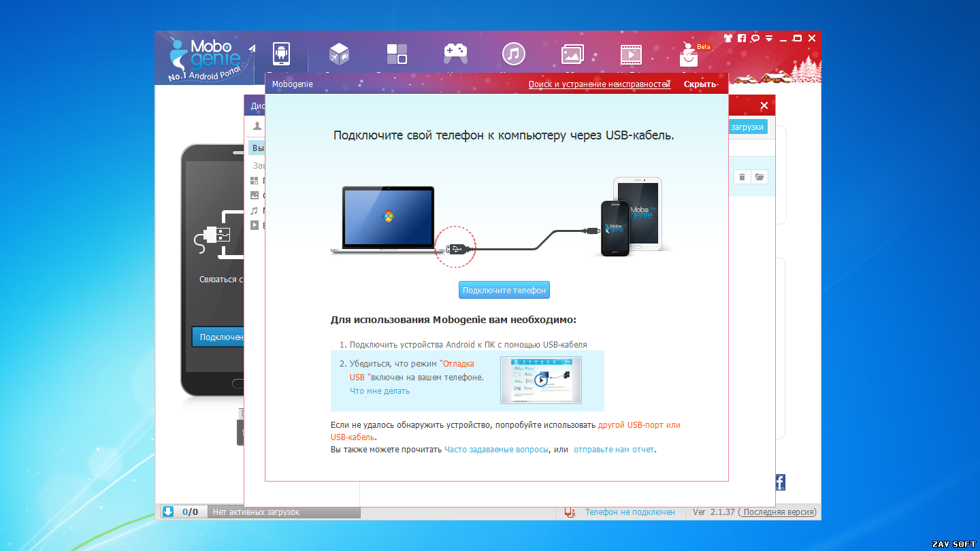Click the blue connect button under the phone image
The image size is (980, 551).
coord(218,337)
